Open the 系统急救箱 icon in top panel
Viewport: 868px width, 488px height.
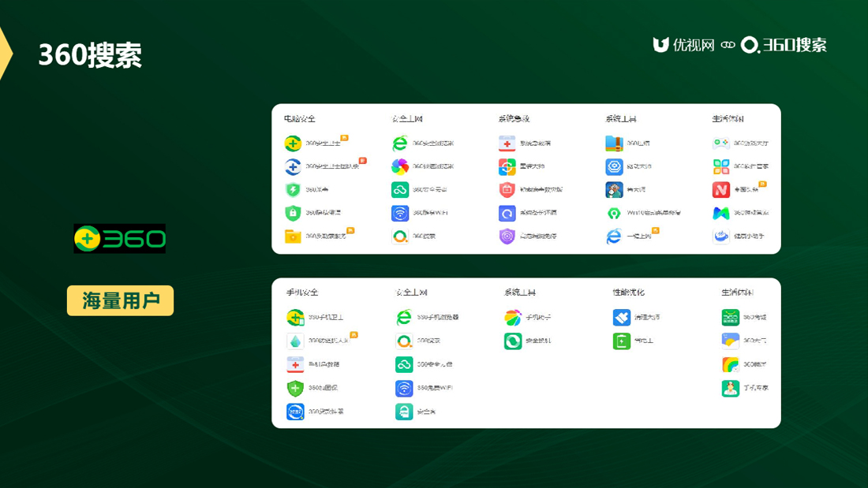(507, 143)
